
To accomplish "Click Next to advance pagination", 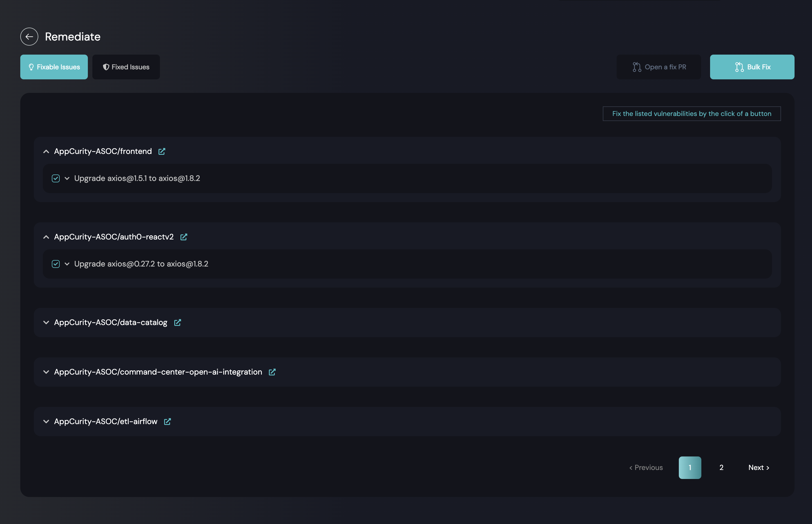I will (x=759, y=467).
